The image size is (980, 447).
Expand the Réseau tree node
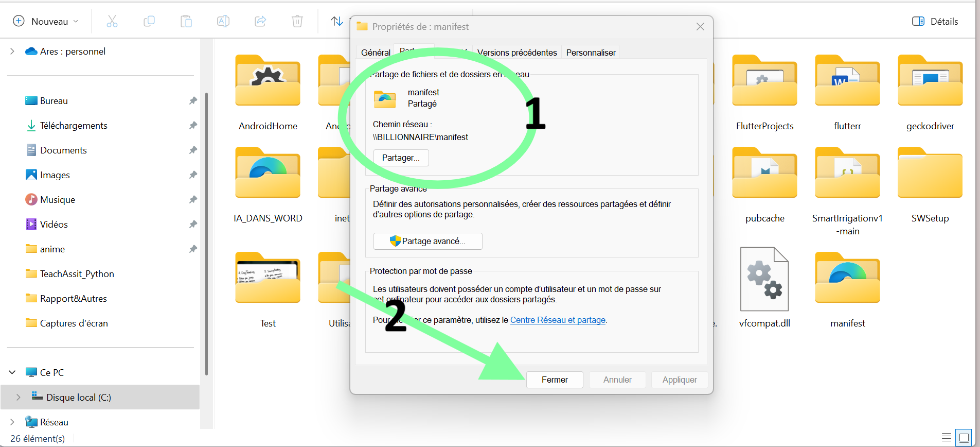(x=12, y=422)
